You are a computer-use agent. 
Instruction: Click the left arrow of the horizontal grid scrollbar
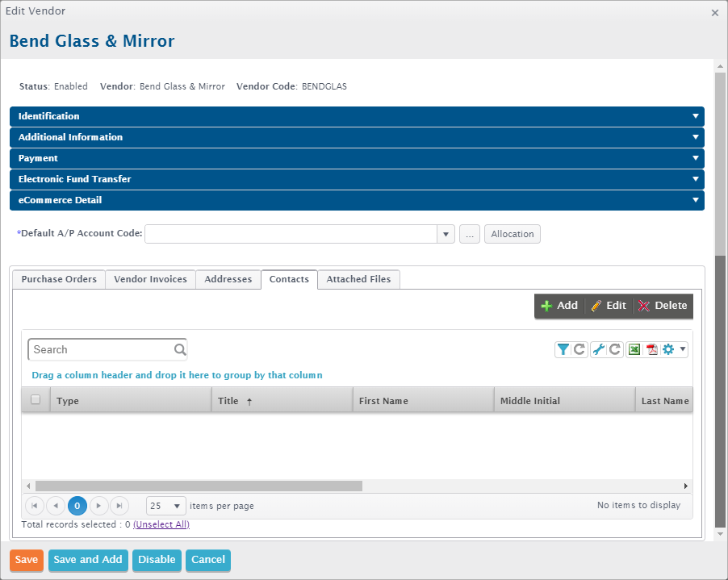tap(28, 486)
